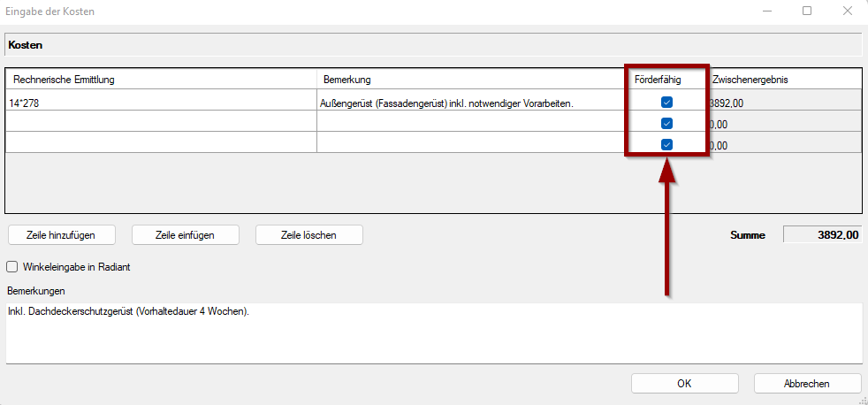Toggle Förderfähig checkbox in third row

(x=667, y=145)
